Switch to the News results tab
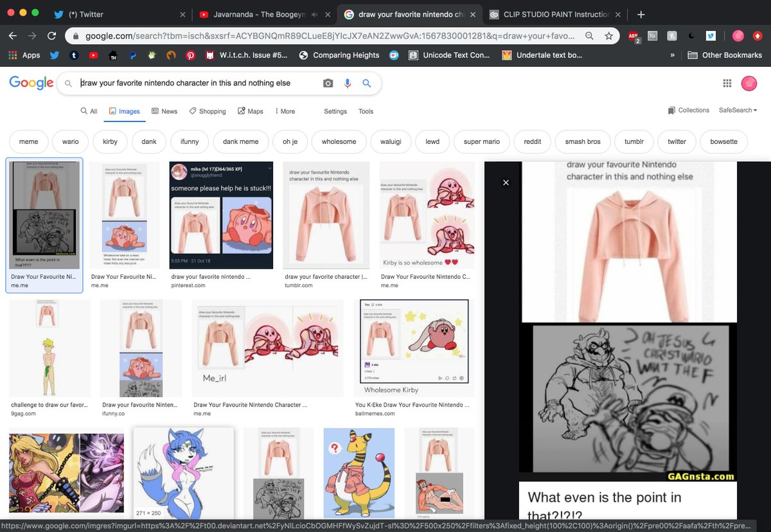 click(x=164, y=111)
